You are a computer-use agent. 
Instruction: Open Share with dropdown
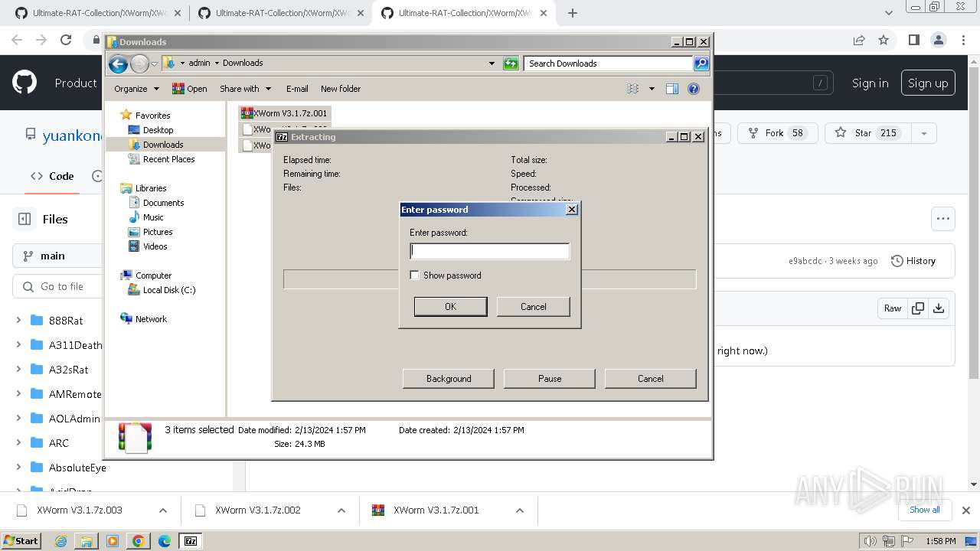(x=246, y=89)
